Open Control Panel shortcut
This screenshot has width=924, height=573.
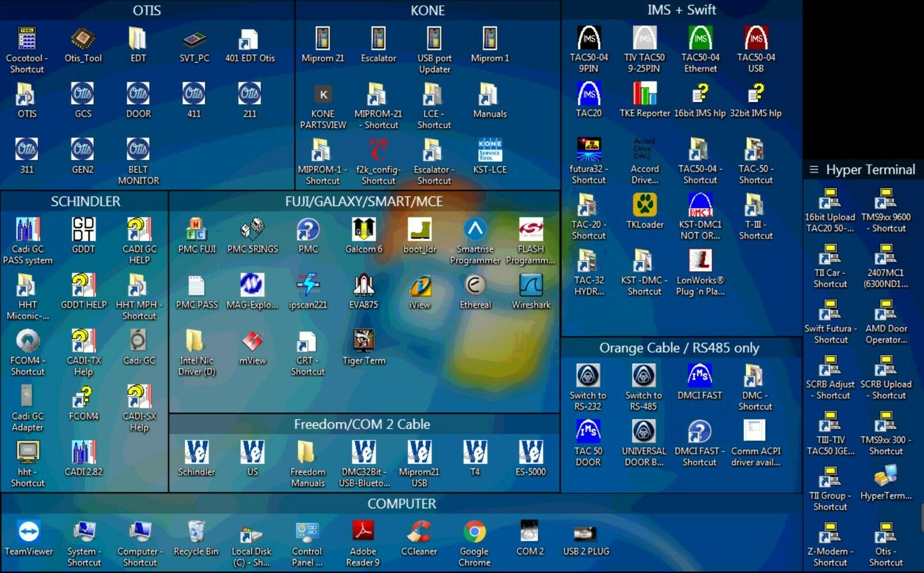[x=307, y=531]
